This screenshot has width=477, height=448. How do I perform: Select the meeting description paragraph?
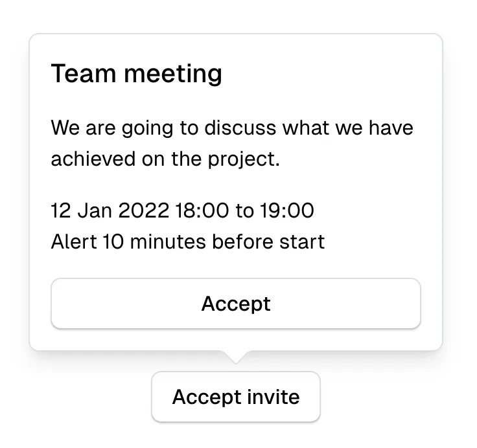click(232, 143)
